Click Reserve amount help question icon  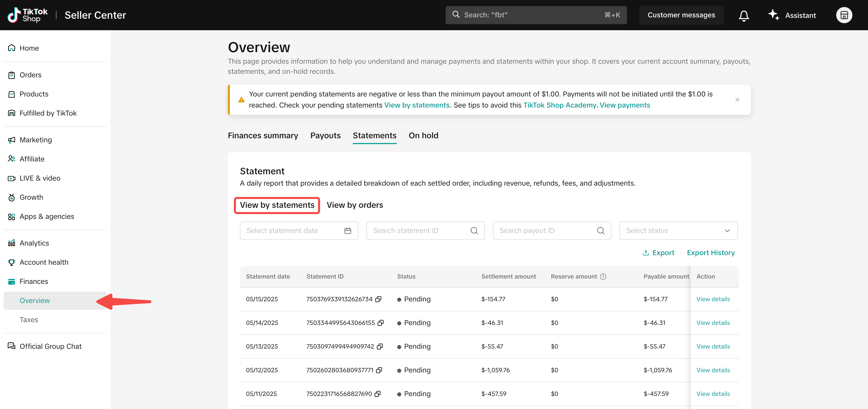pyautogui.click(x=603, y=276)
